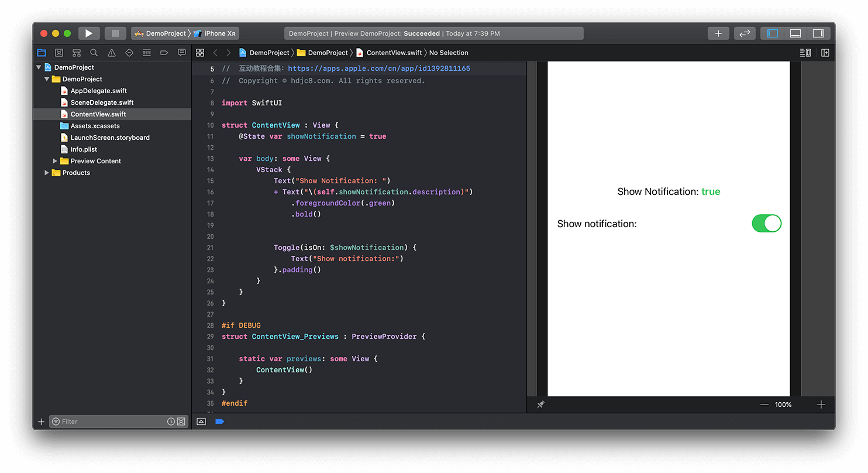Open the code review arrows button
The image size is (868, 473).
coord(745,33)
